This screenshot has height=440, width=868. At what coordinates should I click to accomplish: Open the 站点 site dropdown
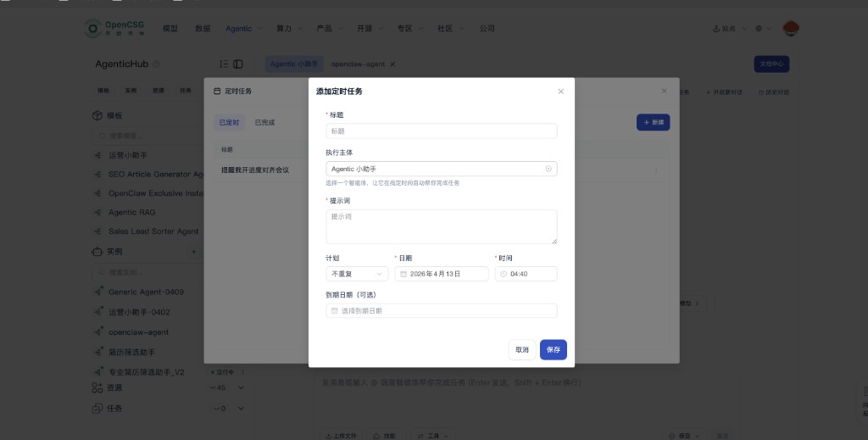730,29
